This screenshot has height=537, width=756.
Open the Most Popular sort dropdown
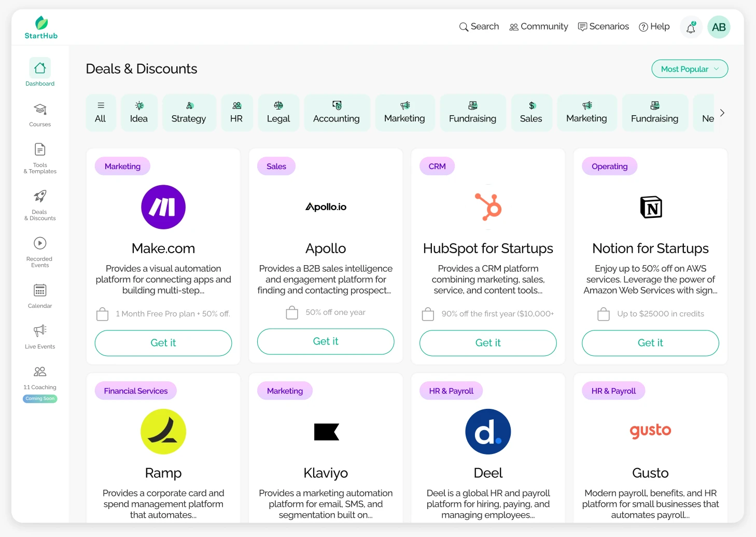pos(690,69)
